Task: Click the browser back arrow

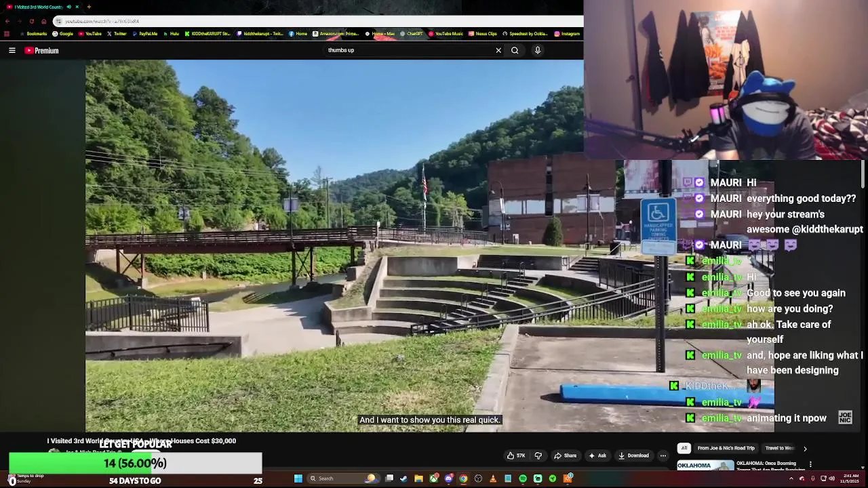Action: click(7, 21)
